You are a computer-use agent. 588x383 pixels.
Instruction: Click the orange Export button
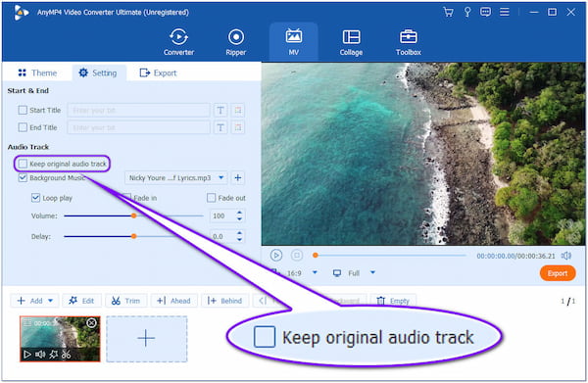(558, 273)
